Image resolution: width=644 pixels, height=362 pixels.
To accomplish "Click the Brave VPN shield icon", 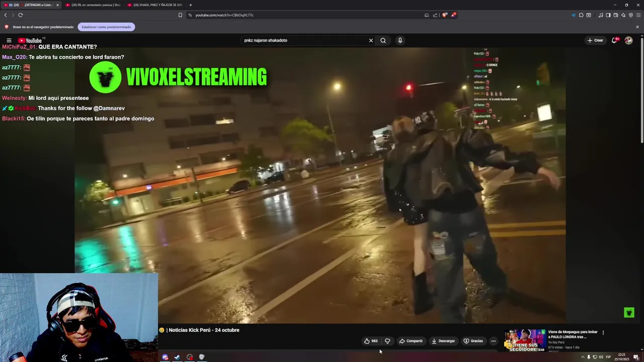I will click(x=630, y=15).
